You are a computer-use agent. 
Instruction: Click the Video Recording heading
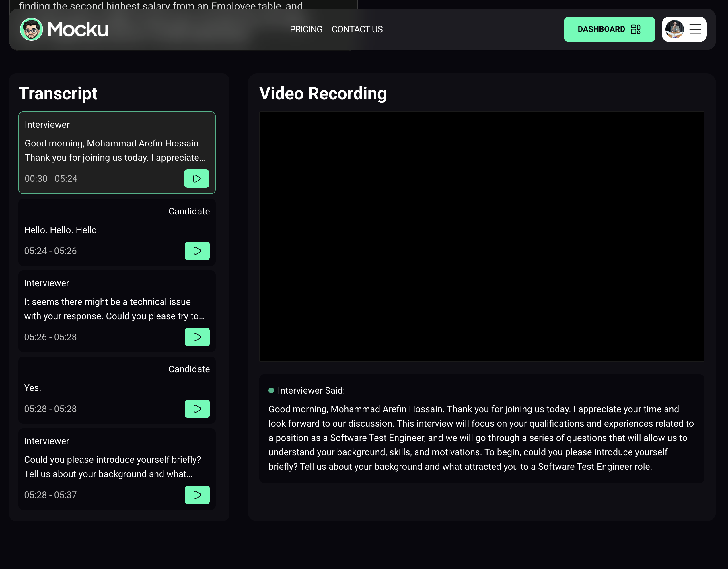click(323, 93)
